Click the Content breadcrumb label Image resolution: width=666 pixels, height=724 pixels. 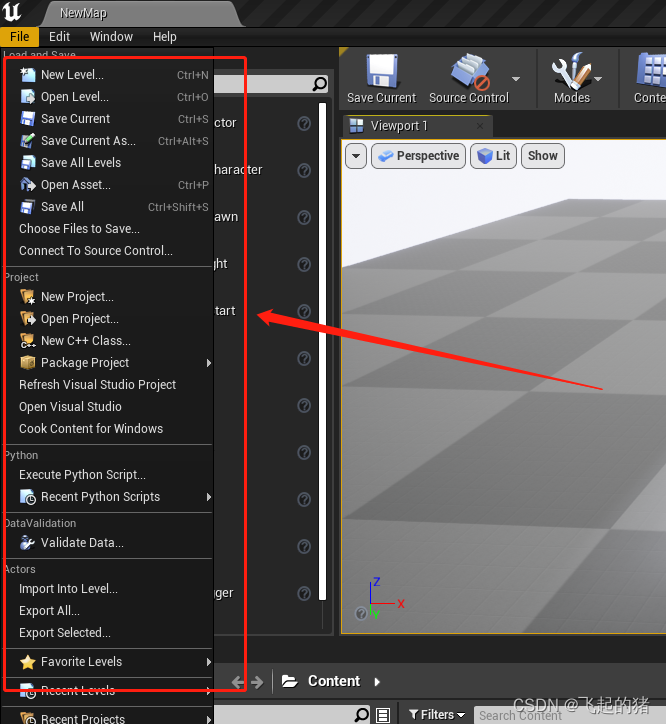[334, 681]
